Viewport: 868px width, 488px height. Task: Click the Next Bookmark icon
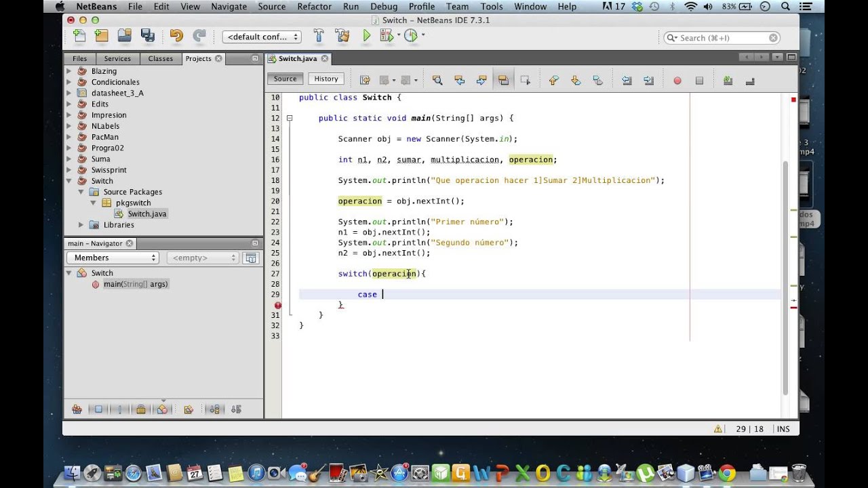click(x=576, y=80)
